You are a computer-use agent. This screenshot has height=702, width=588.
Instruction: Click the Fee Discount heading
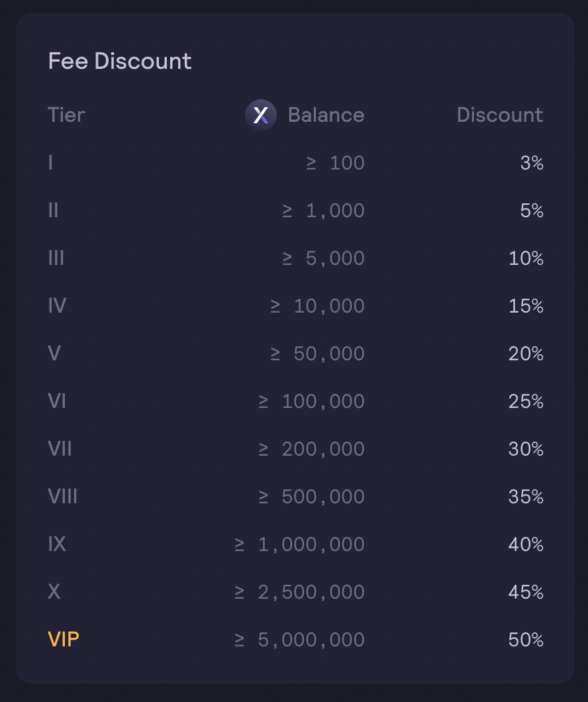click(120, 61)
